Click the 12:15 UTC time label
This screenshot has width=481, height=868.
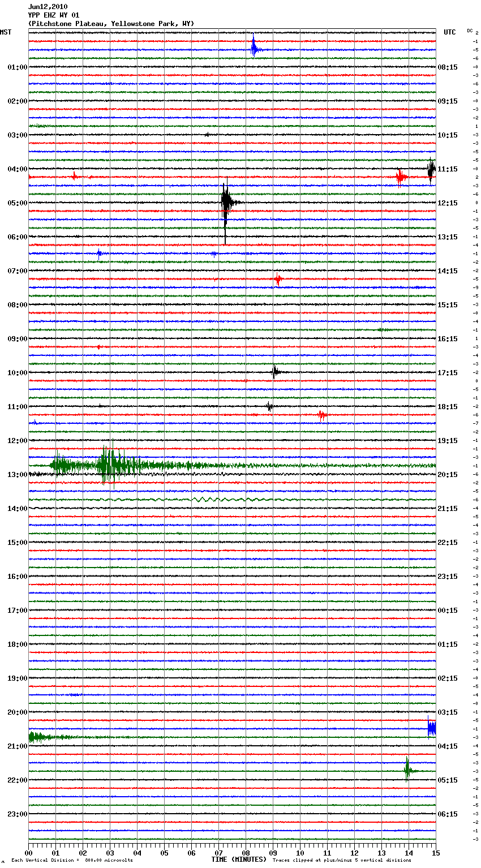pyautogui.click(x=448, y=203)
